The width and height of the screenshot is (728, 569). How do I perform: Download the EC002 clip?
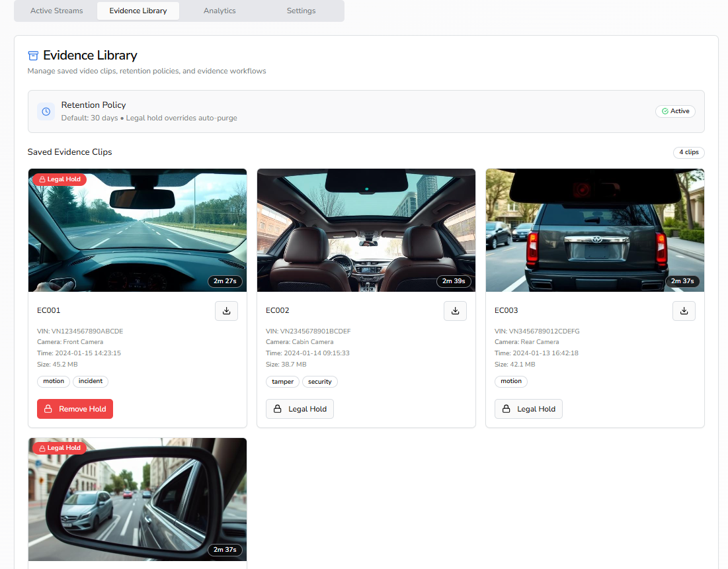[x=455, y=311]
